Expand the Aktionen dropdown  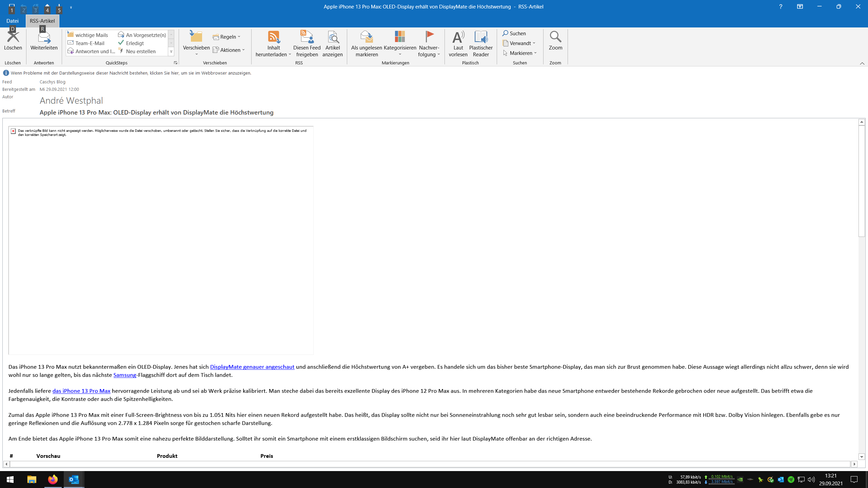click(x=229, y=50)
